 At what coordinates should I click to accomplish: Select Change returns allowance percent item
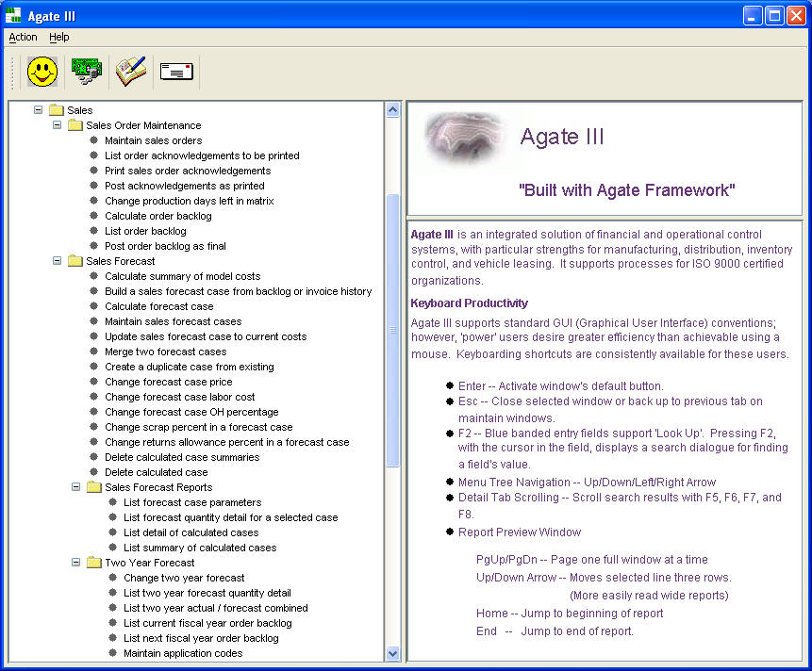(x=227, y=442)
